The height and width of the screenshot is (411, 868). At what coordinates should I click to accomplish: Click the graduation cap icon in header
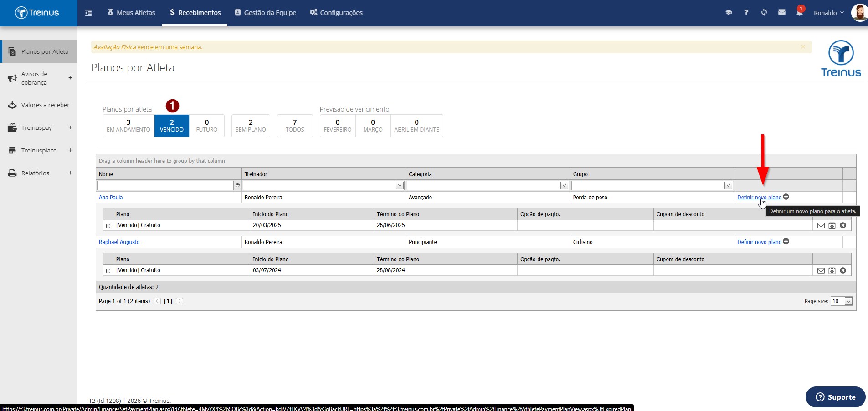pyautogui.click(x=729, y=12)
